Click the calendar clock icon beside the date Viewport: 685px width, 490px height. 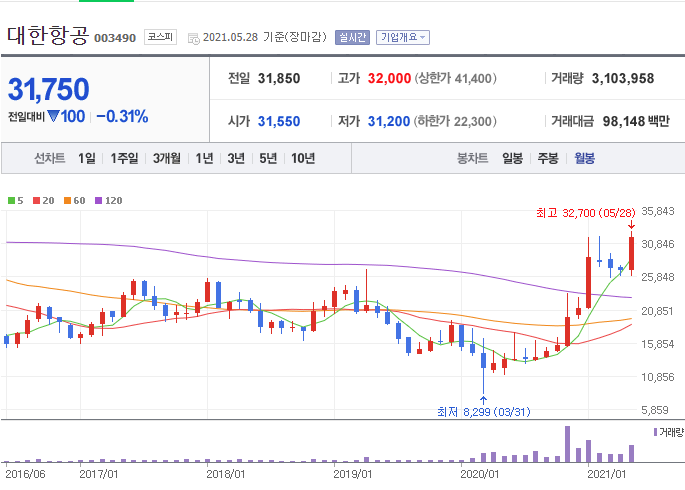coord(194,38)
